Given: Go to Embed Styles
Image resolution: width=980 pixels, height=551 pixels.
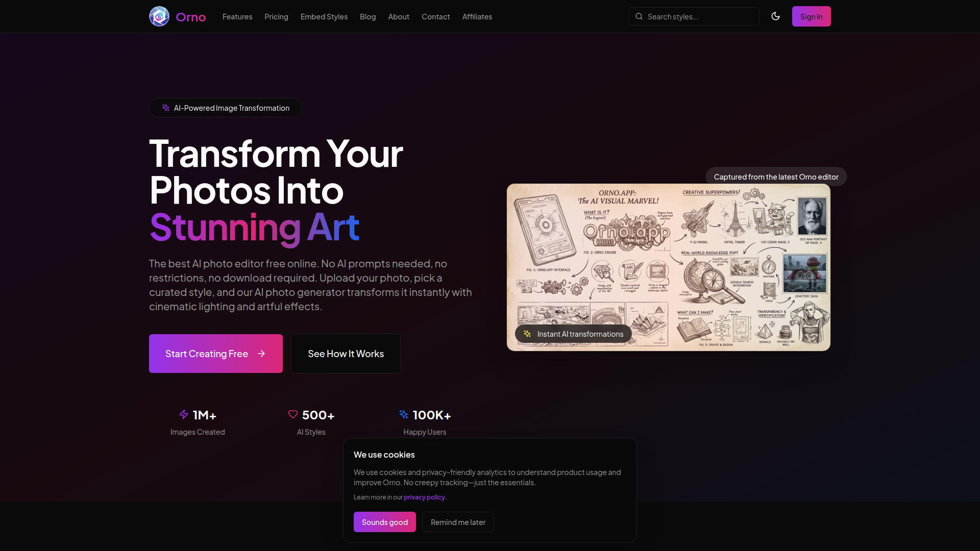Looking at the screenshot, I should pyautogui.click(x=324, y=16).
